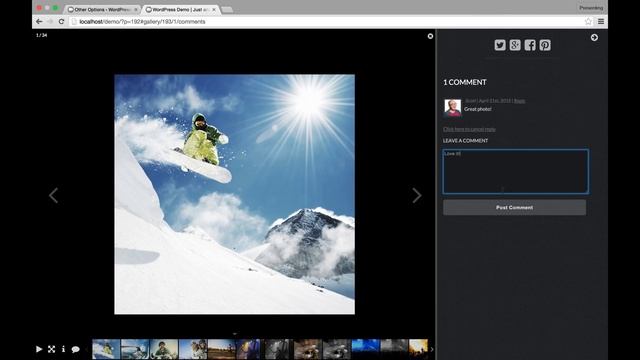This screenshot has height=360, width=640.
Task: Click the cancel reply link
Action: (x=469, y=129)
